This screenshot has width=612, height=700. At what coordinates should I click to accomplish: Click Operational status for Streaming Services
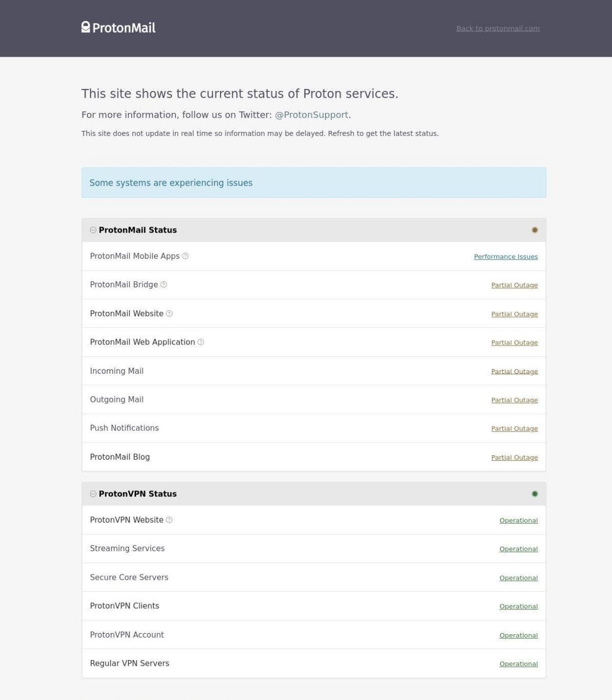pyautogui.click(x=518, y=549)
